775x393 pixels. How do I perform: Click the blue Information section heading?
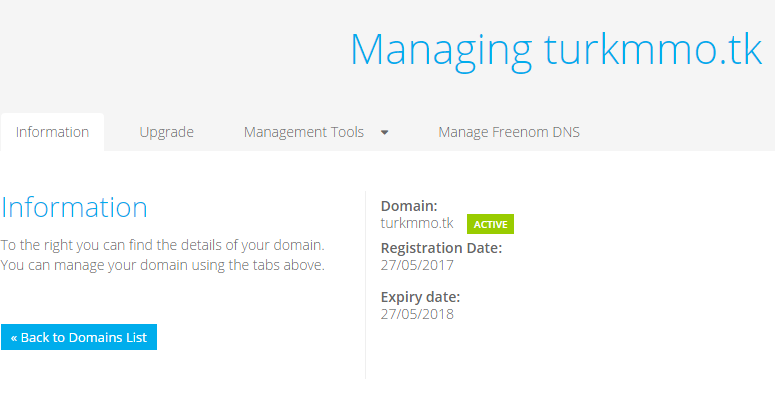tap(74, 207)
